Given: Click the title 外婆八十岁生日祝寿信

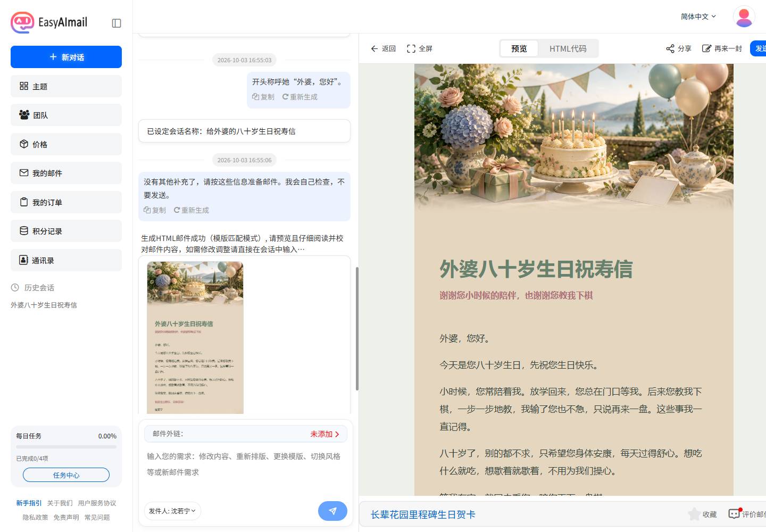Looking at the screenshot, I should (536, 269).
